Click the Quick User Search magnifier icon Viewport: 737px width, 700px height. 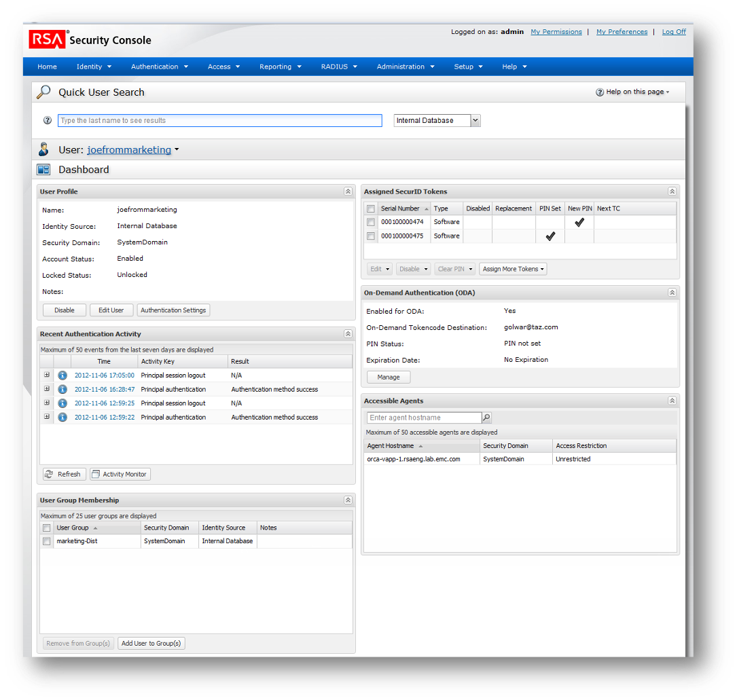pos(43,92)
